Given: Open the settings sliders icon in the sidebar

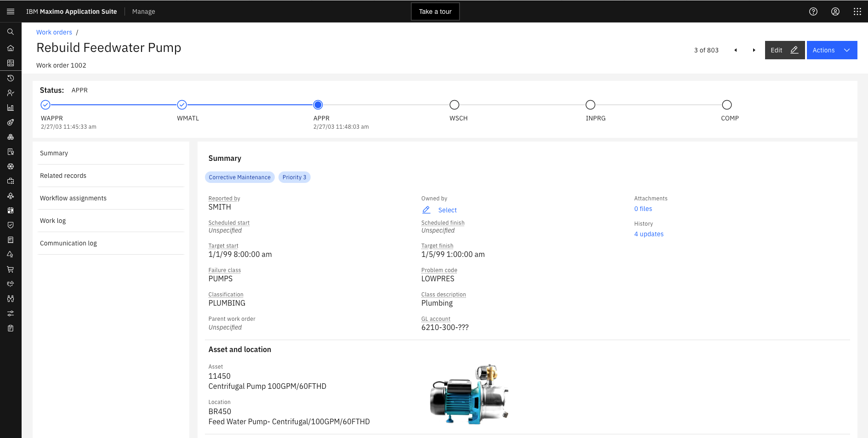Looking at the screenshot, I should click(x=11, y=313).
